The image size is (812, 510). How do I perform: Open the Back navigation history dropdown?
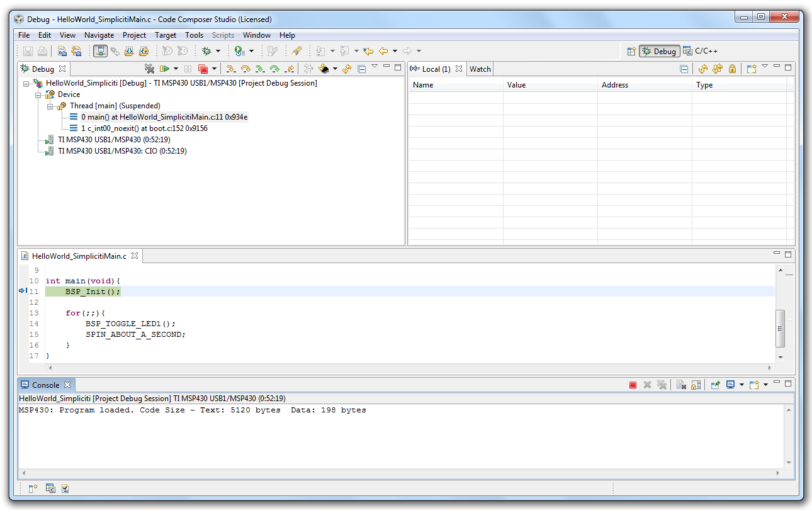pyautogui.click(x=395, y=51)
